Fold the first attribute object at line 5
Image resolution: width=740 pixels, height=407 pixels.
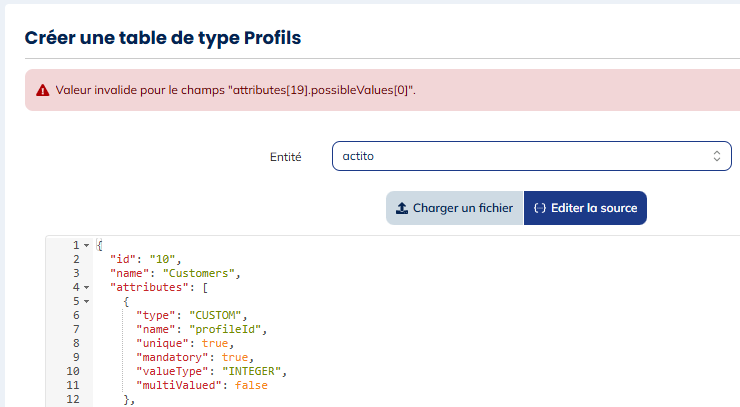click(86, 301)
